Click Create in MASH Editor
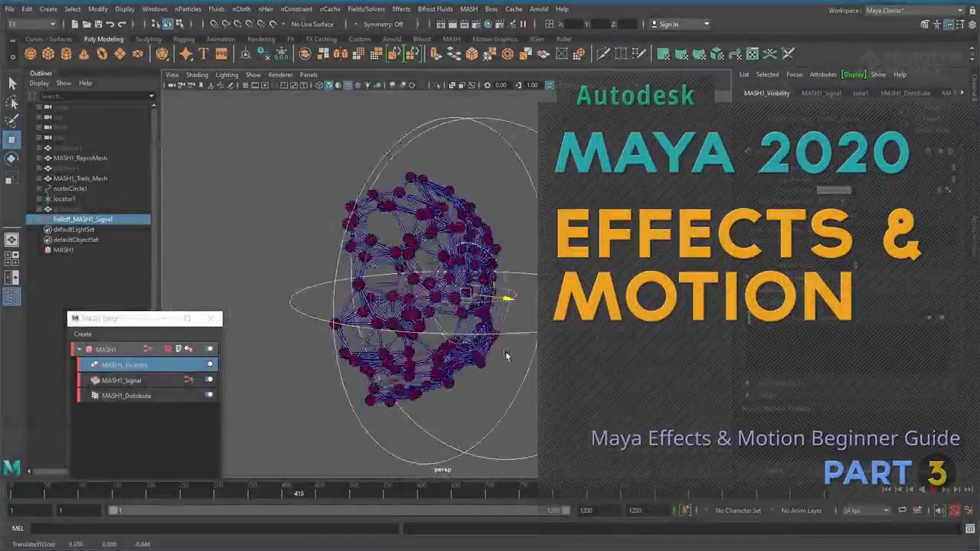The image size is (980, 551). [x=83, y=334]
